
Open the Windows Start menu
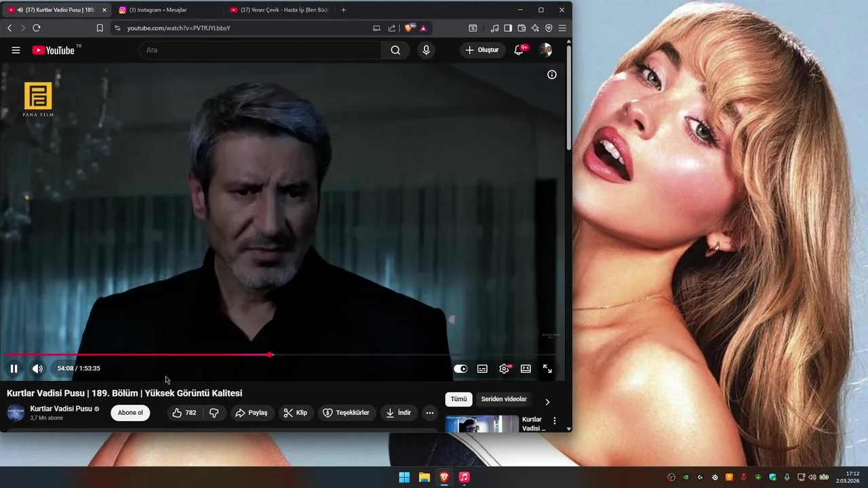click(404, 477)
